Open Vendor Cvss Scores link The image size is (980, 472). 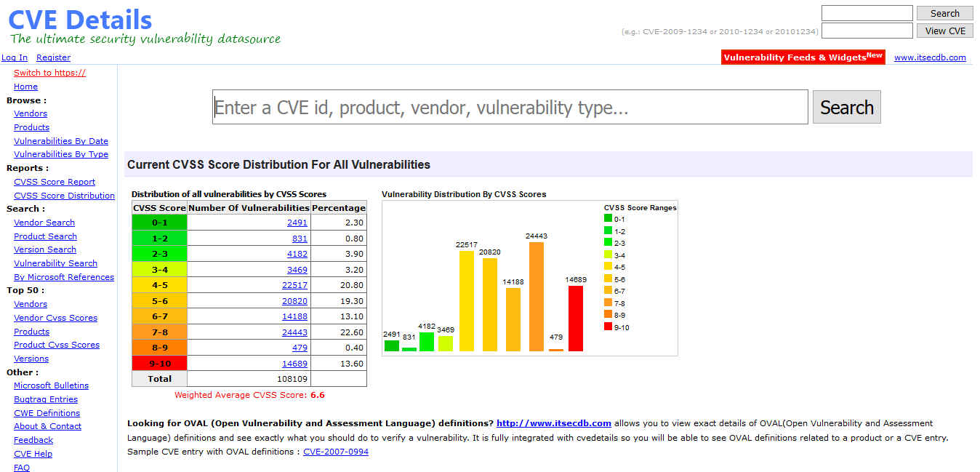point(55,318)
